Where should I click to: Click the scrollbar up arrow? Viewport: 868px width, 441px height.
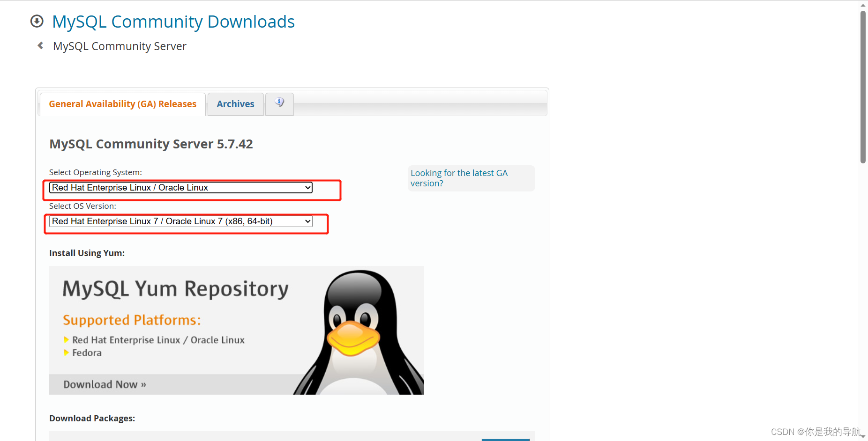[862, 5]
